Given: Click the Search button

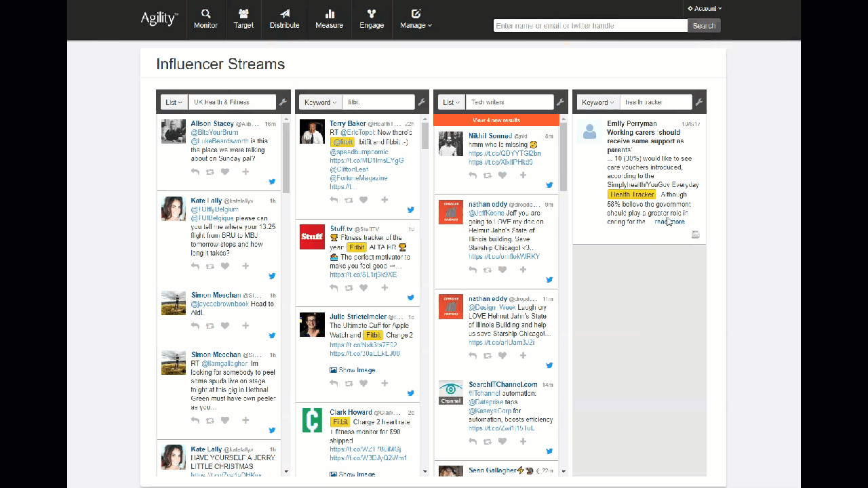Looking at the screenshot, I should click(x=704, y=26).
